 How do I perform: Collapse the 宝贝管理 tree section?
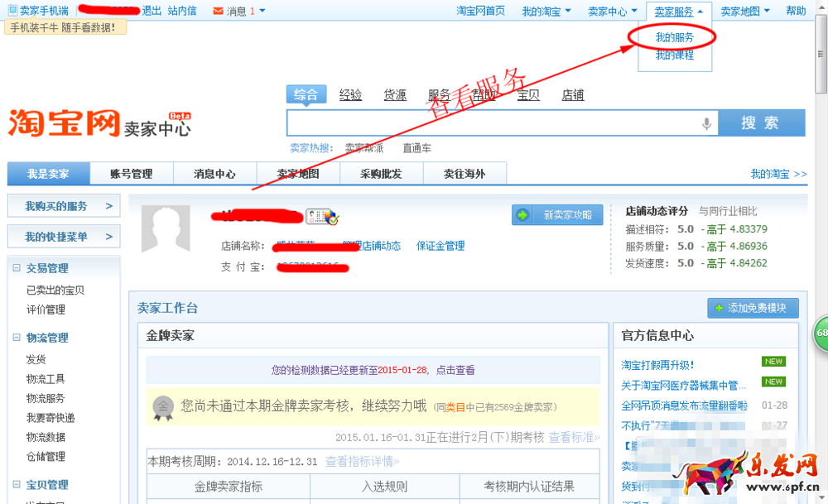point(17,484)
